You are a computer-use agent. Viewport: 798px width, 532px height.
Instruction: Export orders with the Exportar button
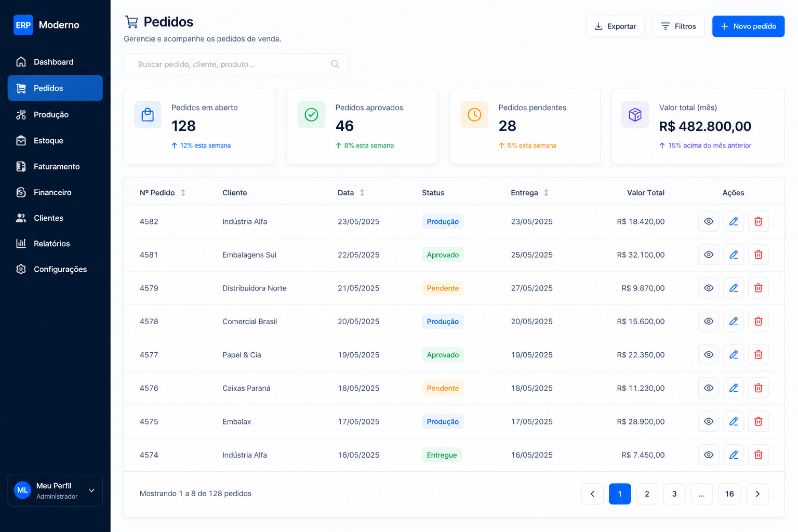pos(615,26)
